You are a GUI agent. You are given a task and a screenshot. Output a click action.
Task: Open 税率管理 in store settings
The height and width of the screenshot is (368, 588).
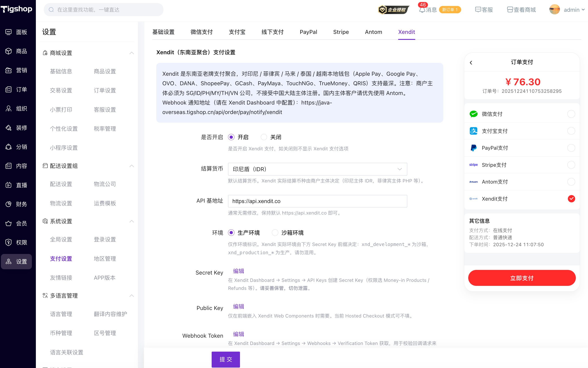tap(105, 129)
